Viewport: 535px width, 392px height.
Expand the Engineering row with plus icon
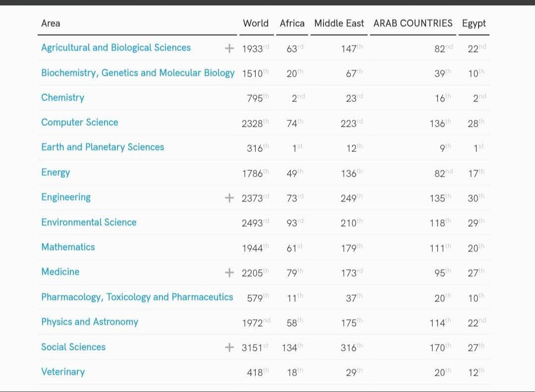coord(229,197)
